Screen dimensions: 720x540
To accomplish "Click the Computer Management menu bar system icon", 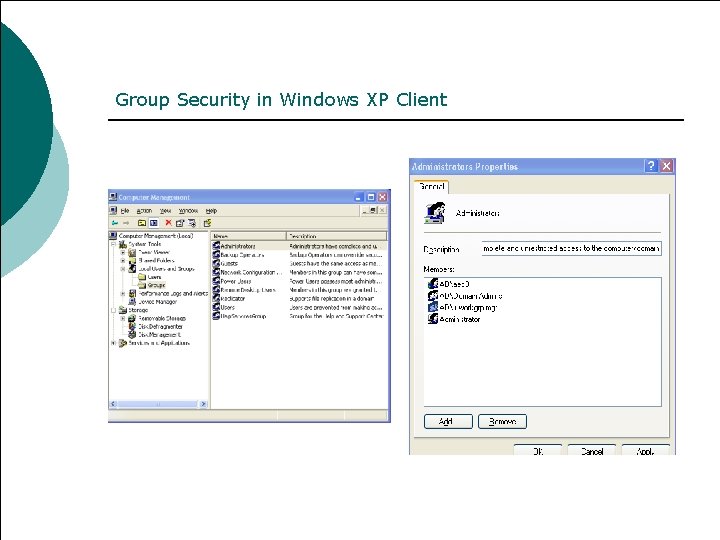I will pyautogui.click(x=113, y=211).
